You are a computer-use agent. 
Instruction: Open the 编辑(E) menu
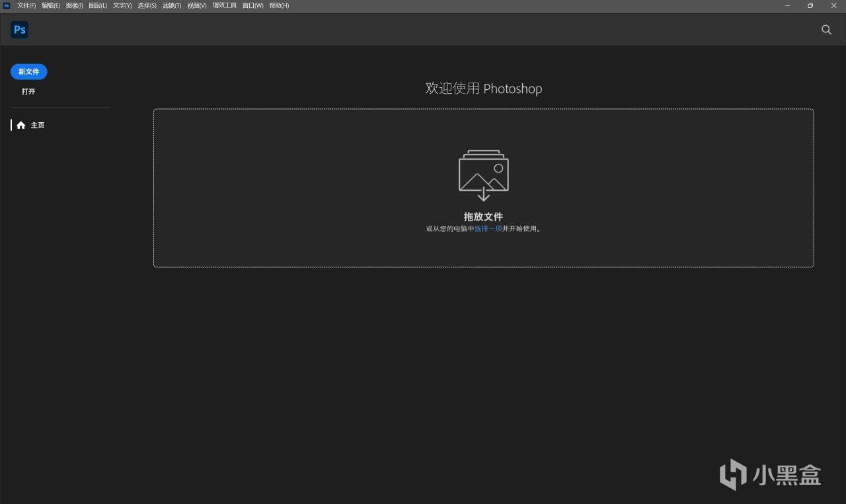click(x=51, y=5)
